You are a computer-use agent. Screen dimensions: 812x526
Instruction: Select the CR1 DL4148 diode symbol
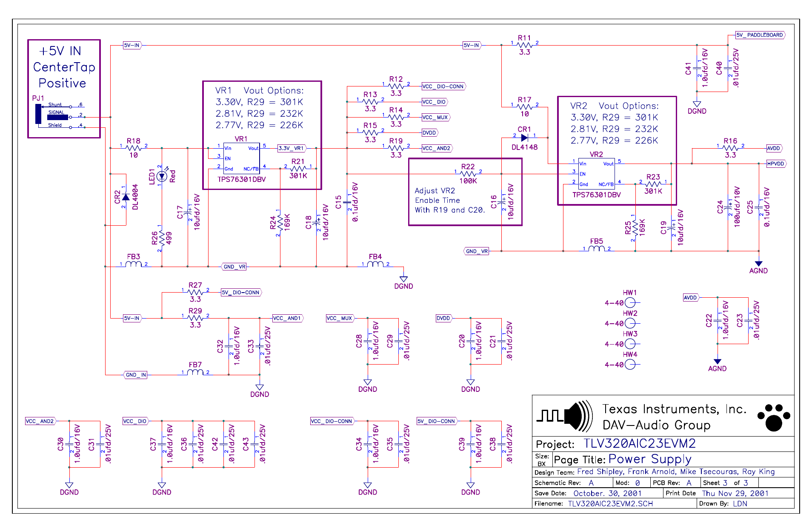pyautogui.click(x=525, y=138)
